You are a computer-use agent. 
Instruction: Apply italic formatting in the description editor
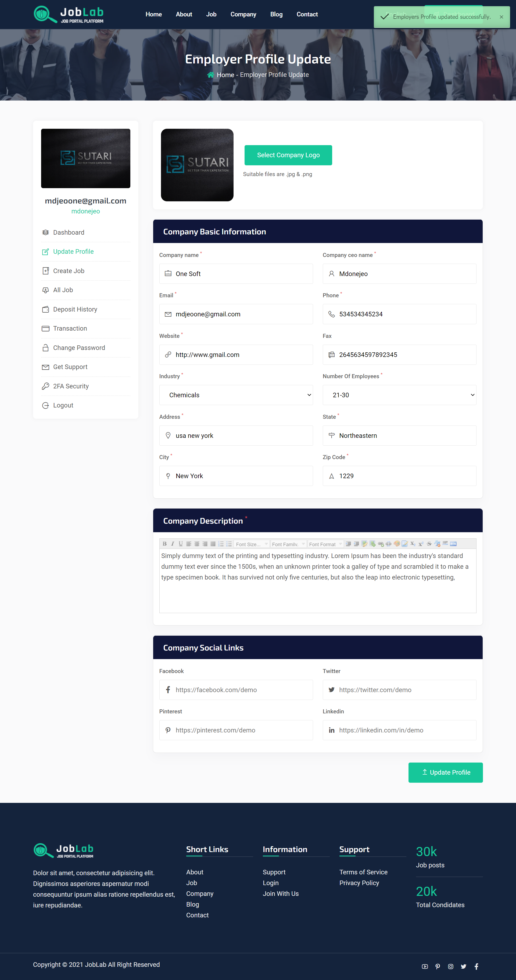tap(173, 544)
